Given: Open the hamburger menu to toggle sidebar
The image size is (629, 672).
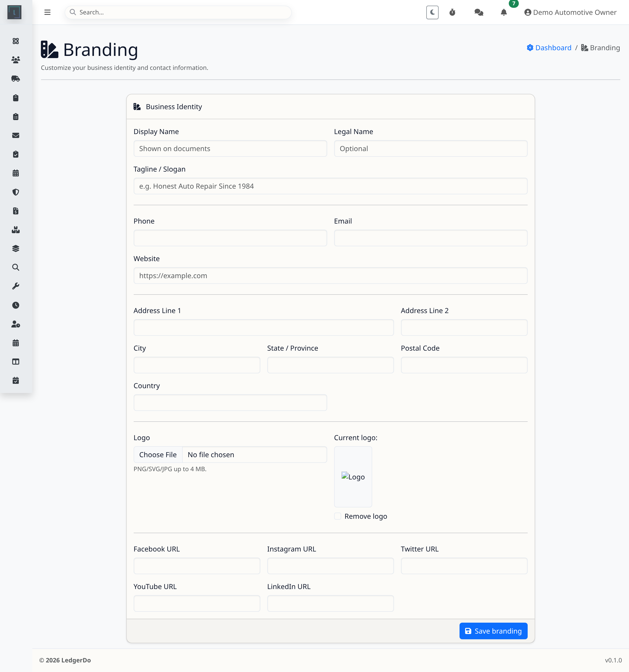Looking at the screenshot, I should click(x=47, y=12).
